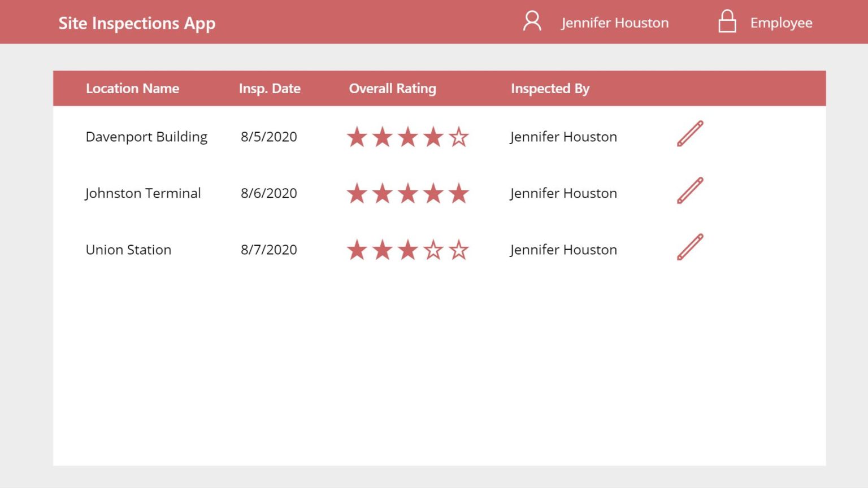Image resolution: width=868 pixels, height=488 pixels.
Task: Click the user profile icon in the header
Action: coord(532,21)
